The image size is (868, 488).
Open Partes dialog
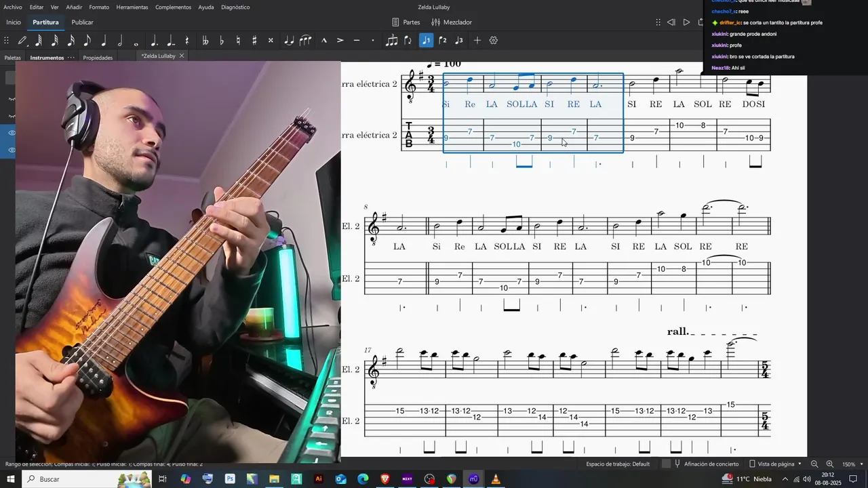coord(406,22)
